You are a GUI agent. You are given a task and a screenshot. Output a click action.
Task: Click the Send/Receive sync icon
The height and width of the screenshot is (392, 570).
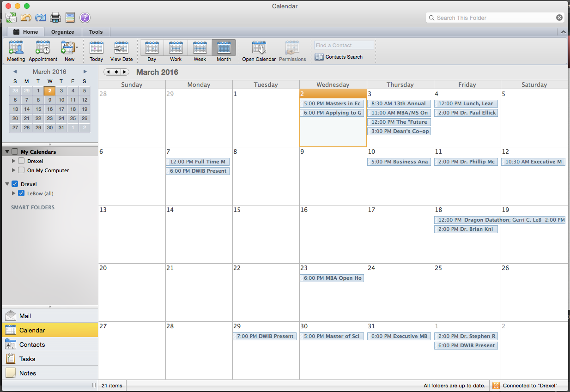11,18
